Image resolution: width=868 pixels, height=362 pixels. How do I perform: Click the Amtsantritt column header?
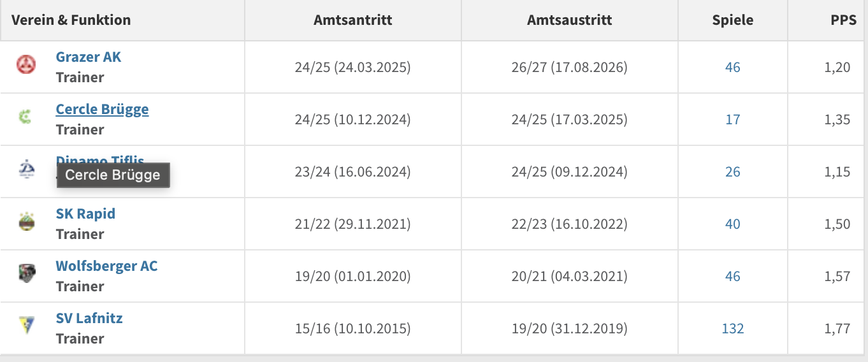coord(353,20)
